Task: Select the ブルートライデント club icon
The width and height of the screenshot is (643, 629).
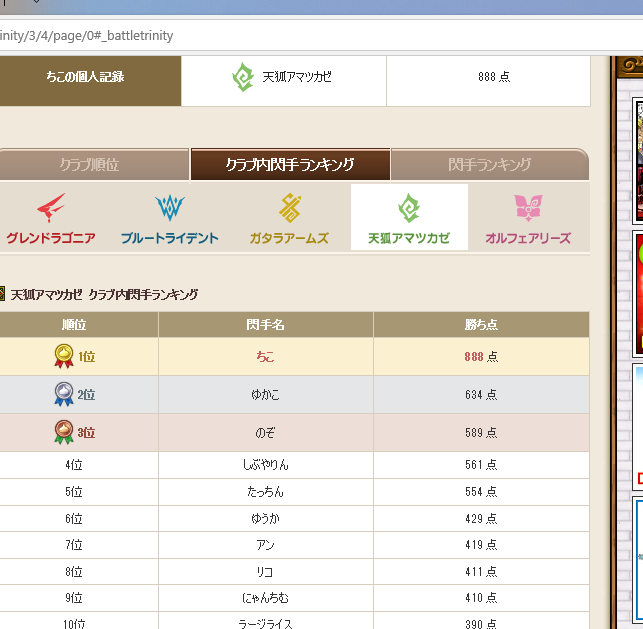Action: [170, 208]
